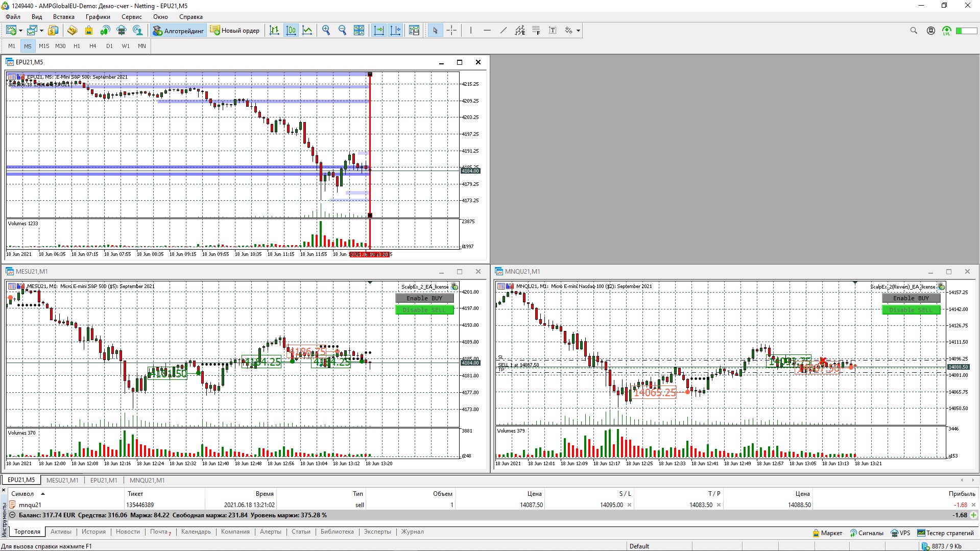Zoom in on the chart

click(x=326, y=31)
